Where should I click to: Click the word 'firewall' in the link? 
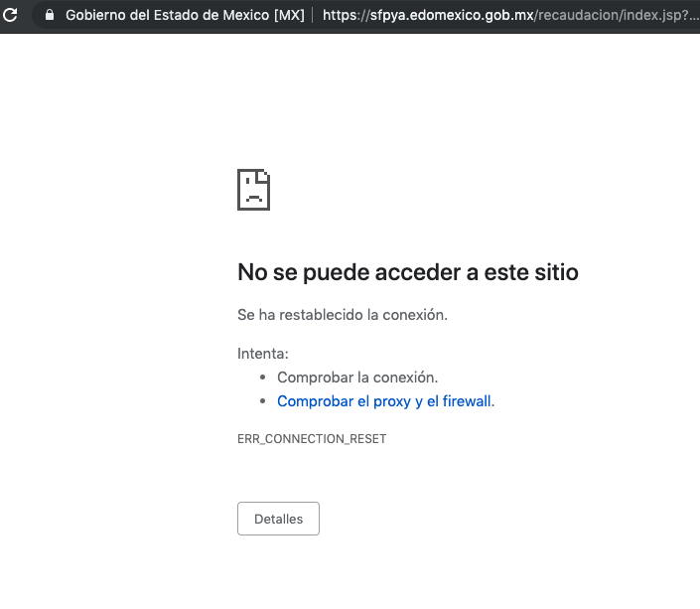click(x=466, y=401)
